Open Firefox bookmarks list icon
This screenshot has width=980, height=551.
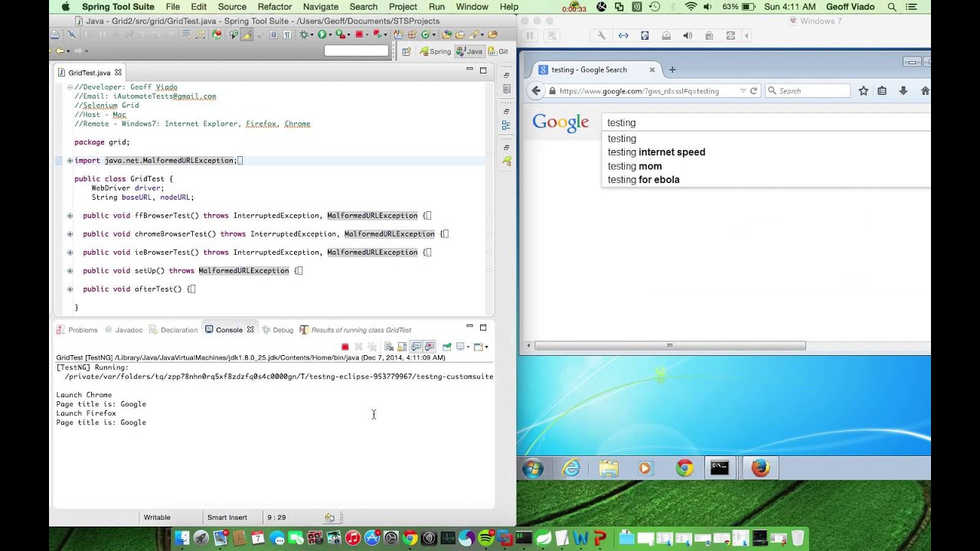click(882, 90)
